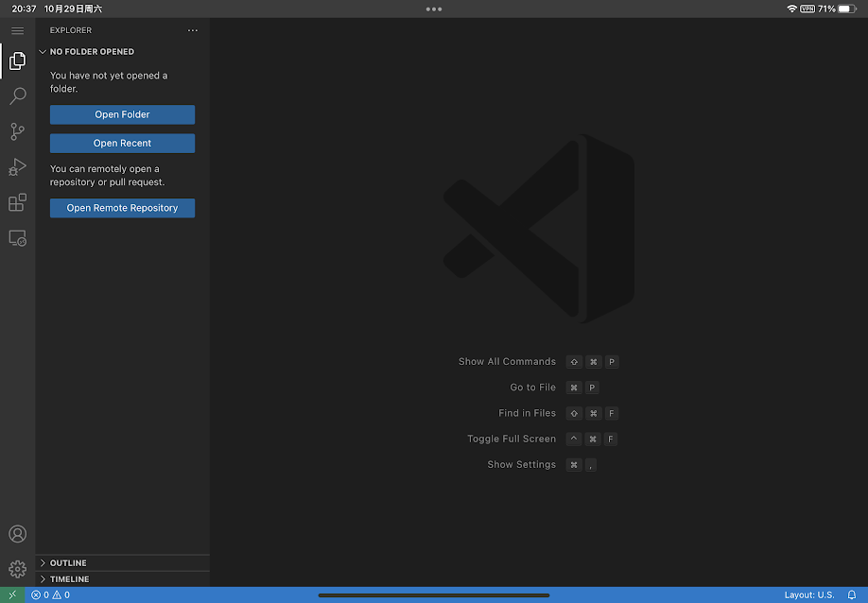Click the Show Settings label

click(x=522, y=464)
